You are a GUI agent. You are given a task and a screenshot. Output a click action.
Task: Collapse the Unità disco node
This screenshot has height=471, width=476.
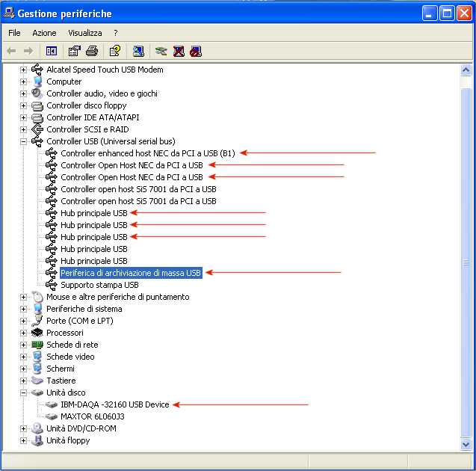click(23, 392)
